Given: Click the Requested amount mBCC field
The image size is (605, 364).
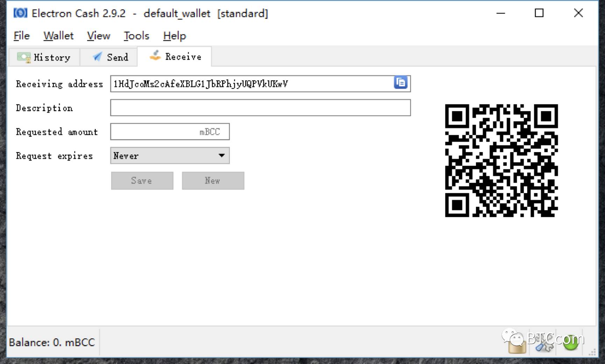Looking at the screenshot, I should 170,131.
